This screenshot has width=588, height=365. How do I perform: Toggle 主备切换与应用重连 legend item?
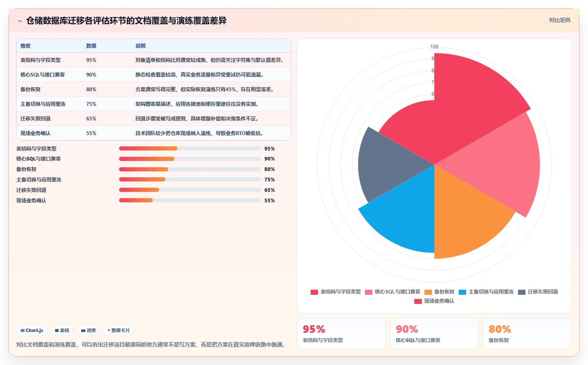[x=486, y=292]
